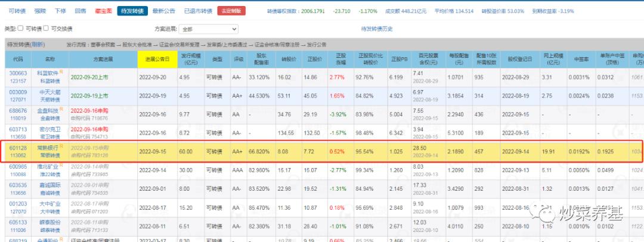644x242 pixels.
Task: Open the 中天火箭 stock name link
Action: pyautogui.click(x=49, y=92)
